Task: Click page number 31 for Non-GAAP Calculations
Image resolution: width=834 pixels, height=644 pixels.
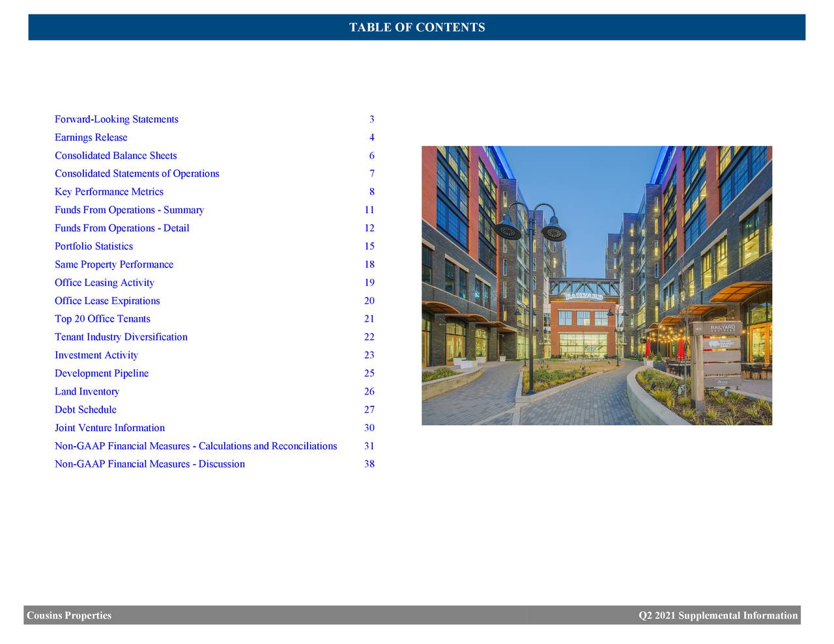Action: [369, 445]
